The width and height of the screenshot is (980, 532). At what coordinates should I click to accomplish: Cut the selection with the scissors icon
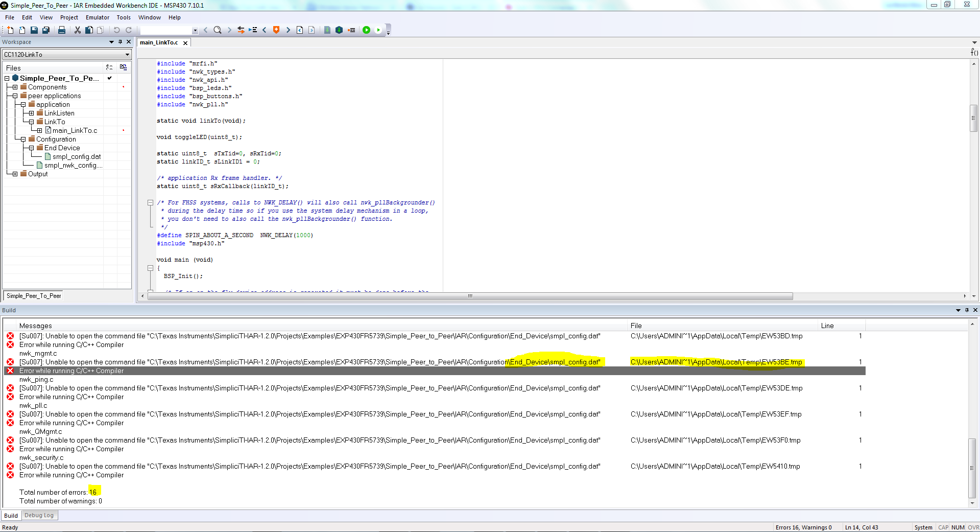78,30
